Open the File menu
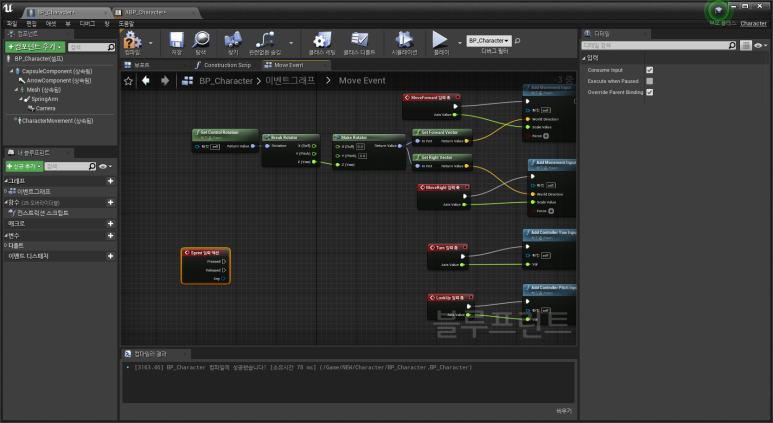 point(12,24)
